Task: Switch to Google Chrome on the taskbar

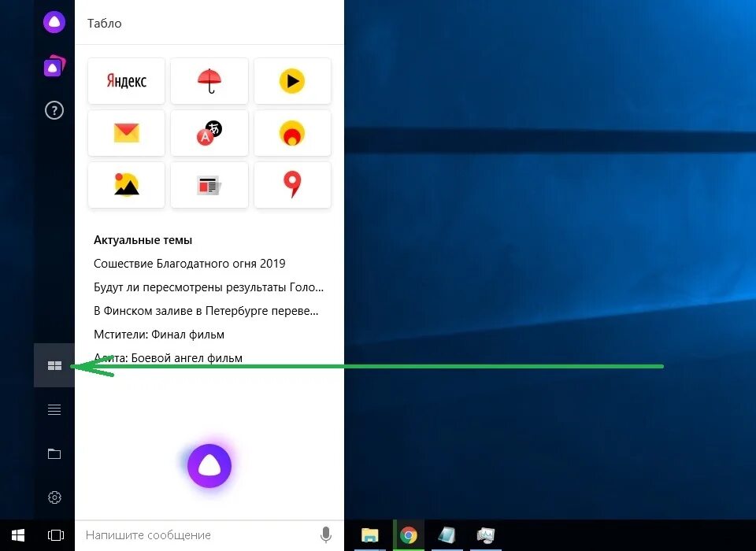Action: coord(409,535)
